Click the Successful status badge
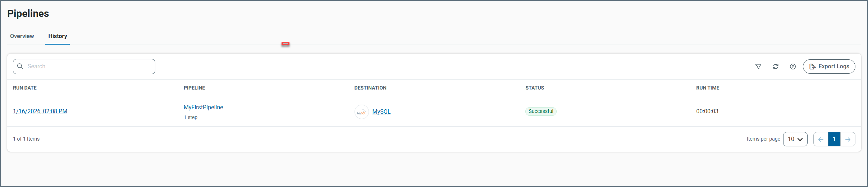 [541, 111]
